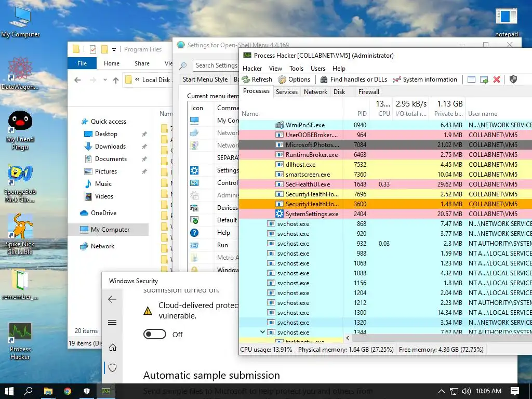Open the File tab in File Explorer
Image resolution: width=532 pixels, height=399 pixels.
click(x=82, y=63)
